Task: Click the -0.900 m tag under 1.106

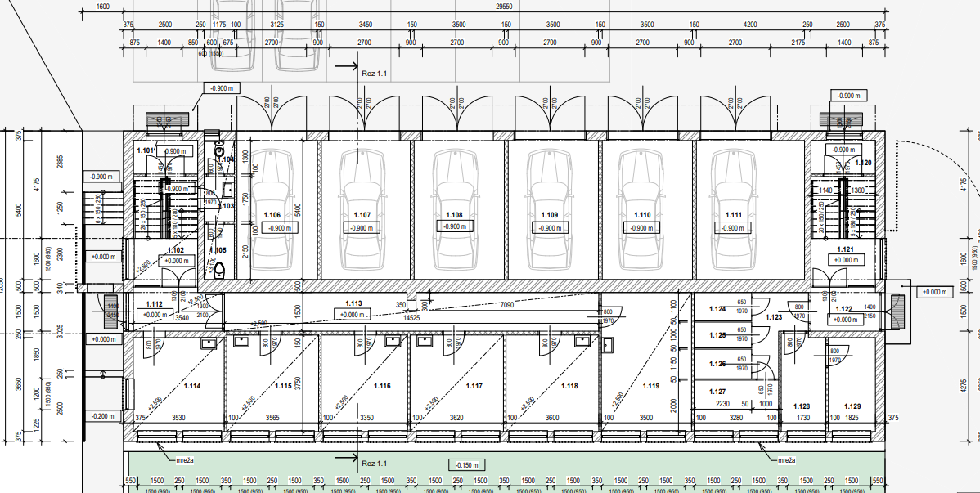Action: [x=280, y=228]
